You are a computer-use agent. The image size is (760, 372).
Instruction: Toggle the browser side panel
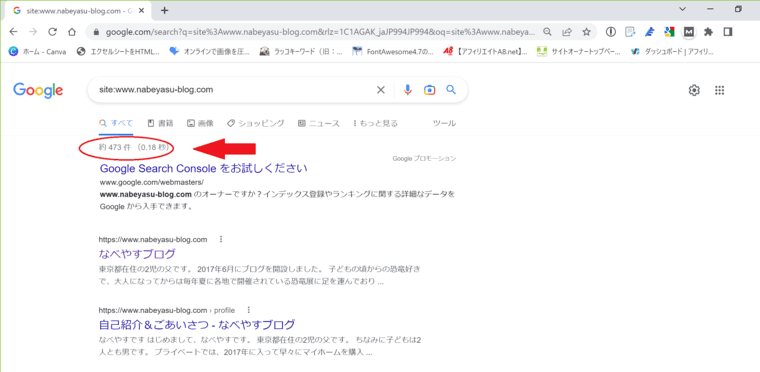pyautogui.click(x=728, y=32)
